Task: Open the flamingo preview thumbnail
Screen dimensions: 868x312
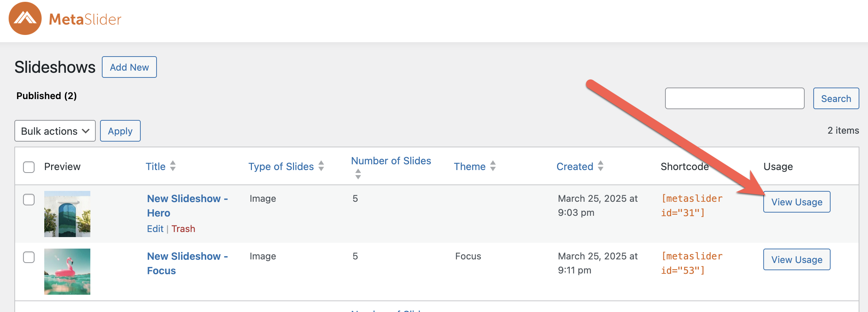Action: [x=67, y=272]
